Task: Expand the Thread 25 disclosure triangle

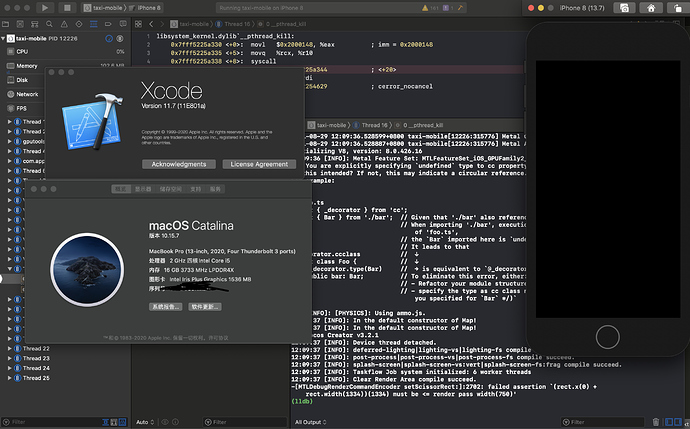Action: click(9, 378)
